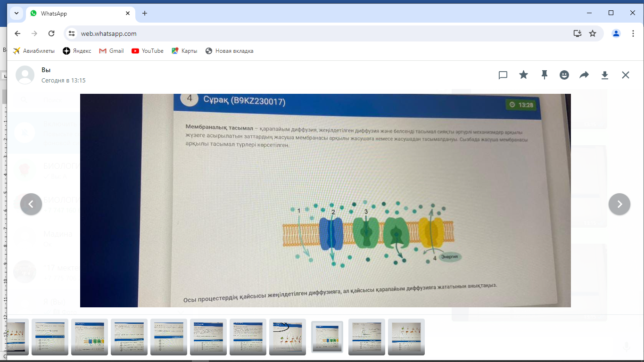Open emoji reaction picker for the photo
This screenshot has height=362, width=644.
pyautogui.click(x=564, y=75)
